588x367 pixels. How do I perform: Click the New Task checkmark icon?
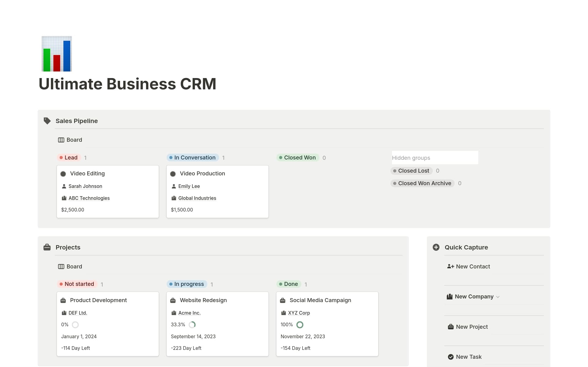tap(450, 357)
